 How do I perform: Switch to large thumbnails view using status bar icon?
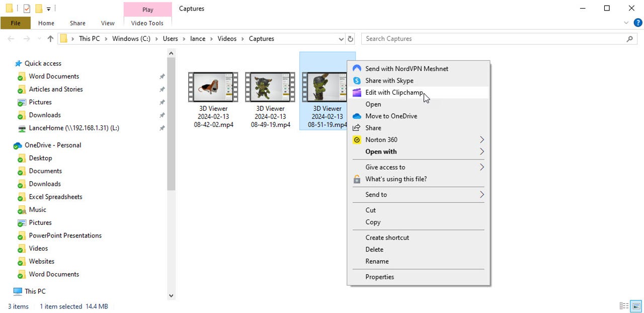[636, 306]
